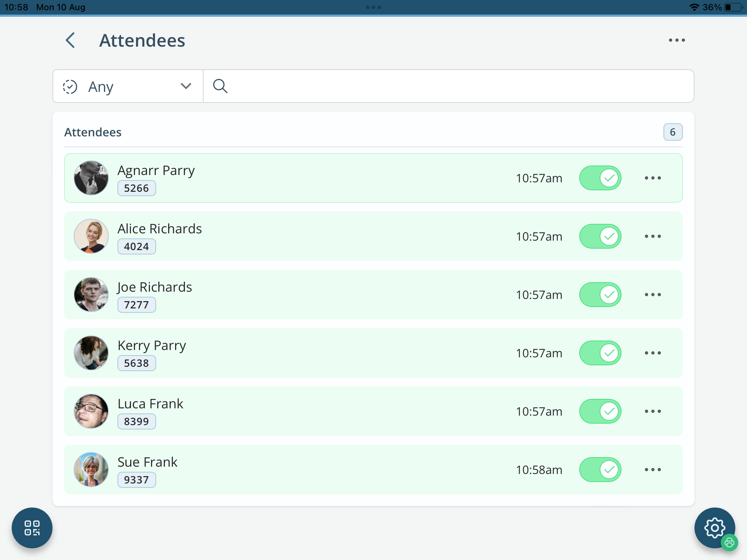747x560 pixels.
Task: Click the search magnifier icon
Action: pos(220,86)
